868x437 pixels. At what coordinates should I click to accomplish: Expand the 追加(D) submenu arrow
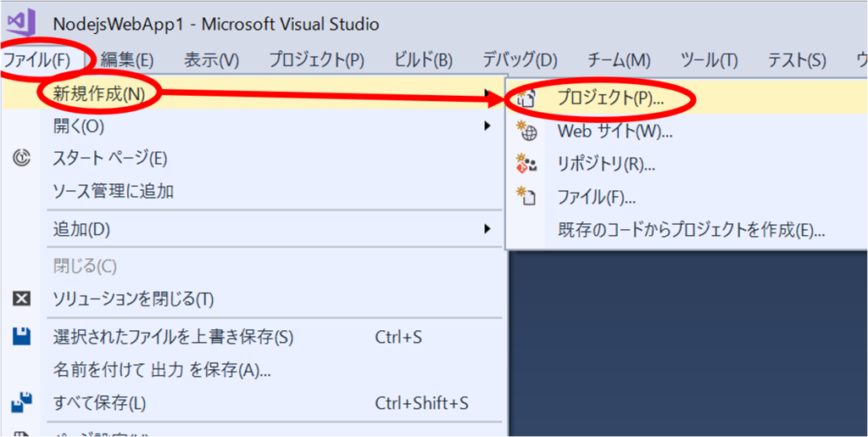click(487, 228)
